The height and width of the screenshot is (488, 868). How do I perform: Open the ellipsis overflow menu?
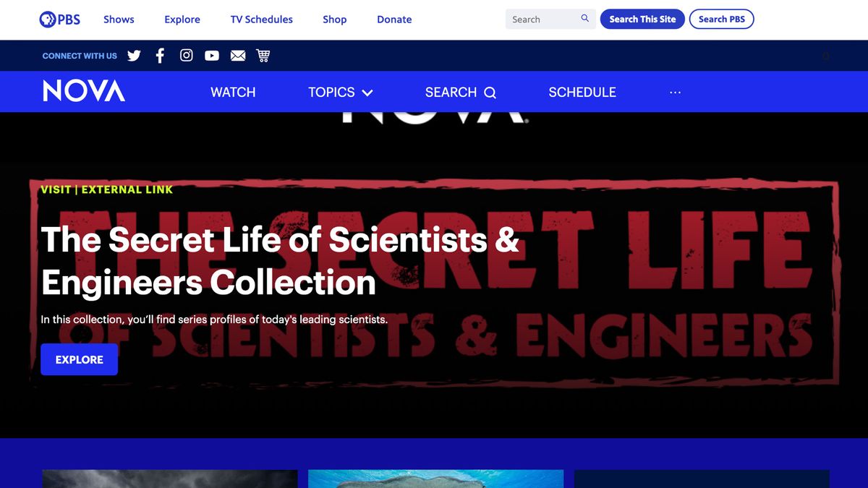(x=675, y=93)
